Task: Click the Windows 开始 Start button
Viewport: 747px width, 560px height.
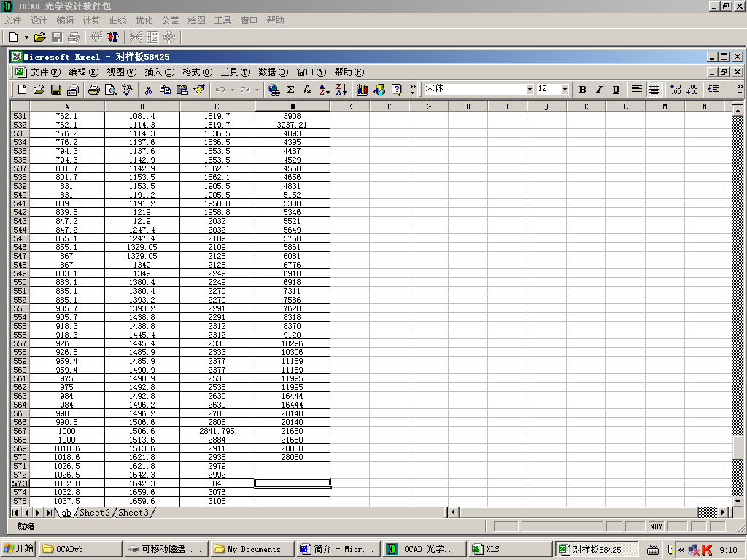Action: click(18, 549)
